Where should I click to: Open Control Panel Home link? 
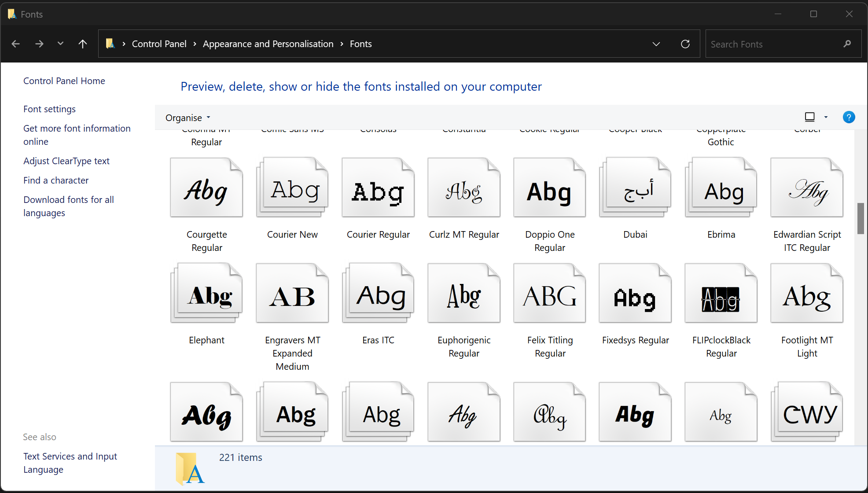64,81
